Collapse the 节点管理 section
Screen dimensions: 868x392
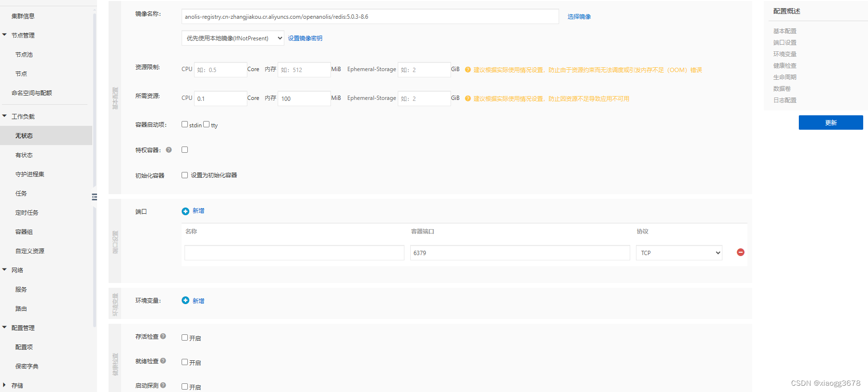[x=4, y=35]
